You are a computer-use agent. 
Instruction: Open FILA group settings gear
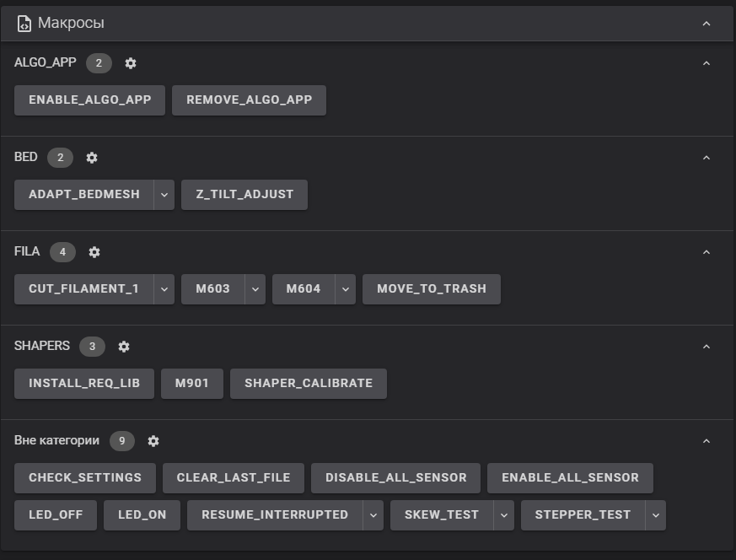[94, 252]
